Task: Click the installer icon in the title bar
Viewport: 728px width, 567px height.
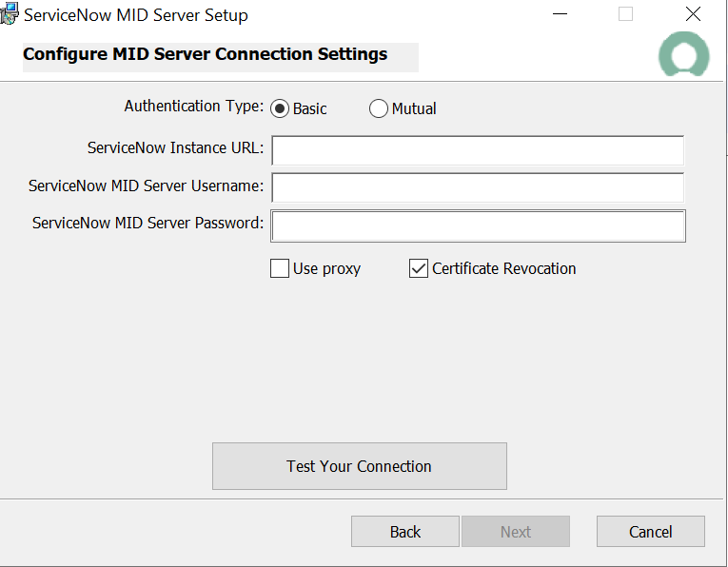Action: [10, 14]
